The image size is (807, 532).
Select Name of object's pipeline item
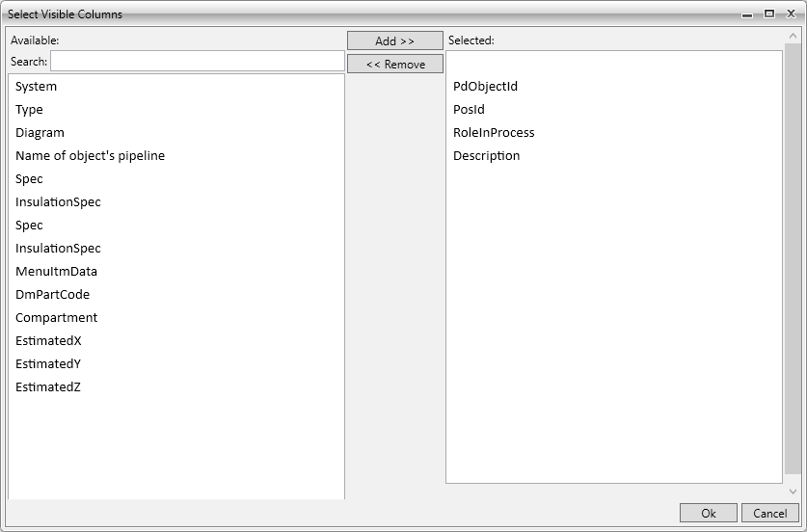(90, 156)
